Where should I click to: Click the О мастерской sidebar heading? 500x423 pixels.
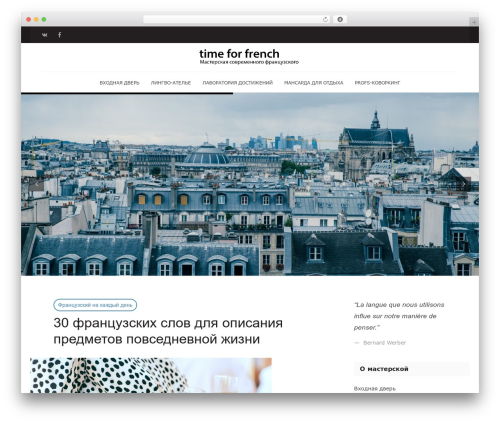[384, 369]
